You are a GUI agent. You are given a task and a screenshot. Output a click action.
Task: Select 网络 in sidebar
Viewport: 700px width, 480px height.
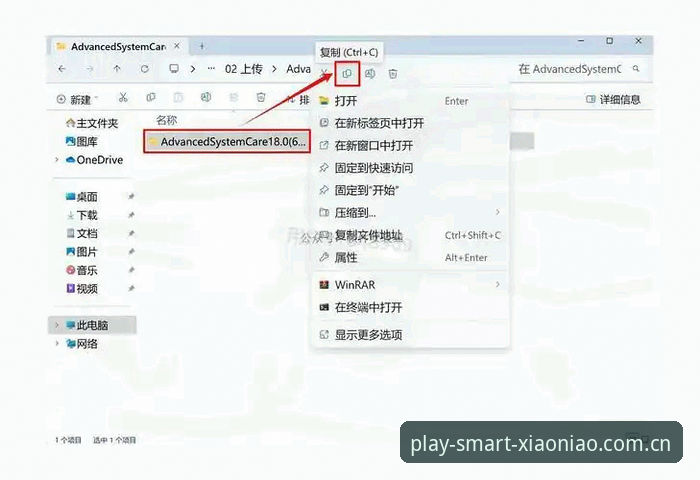tap(82, 343)
